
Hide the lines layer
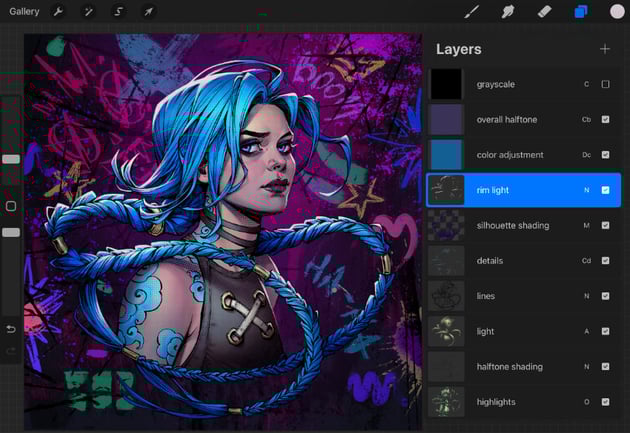click(x=605, y=296)
